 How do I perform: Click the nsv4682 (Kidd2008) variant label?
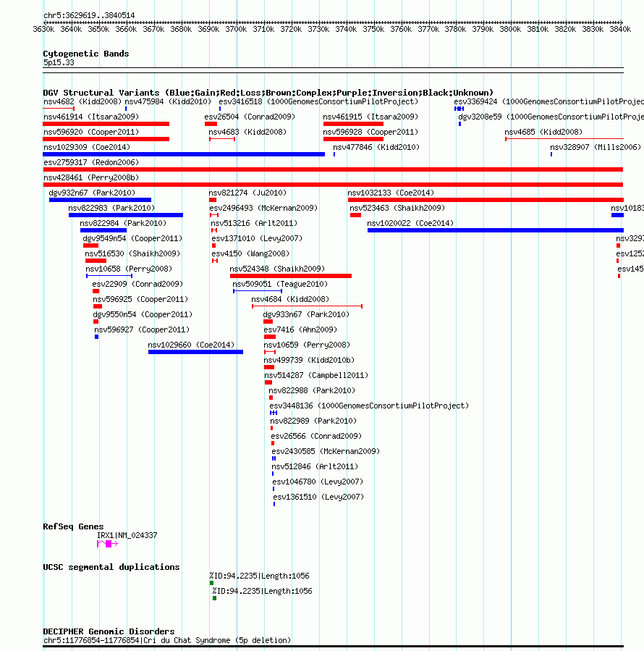pyautogui.click(x=82, y=101)
